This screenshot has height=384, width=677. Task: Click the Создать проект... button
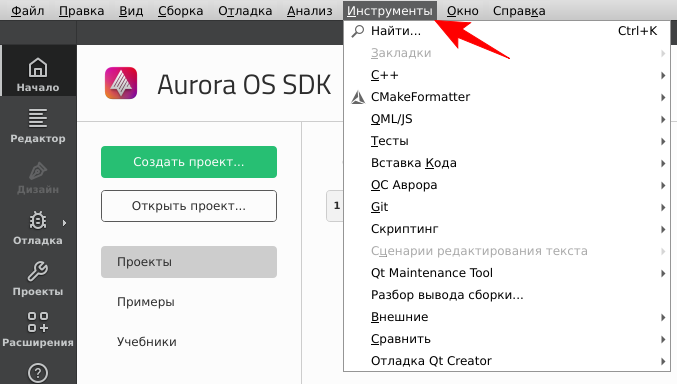[189, 162]
